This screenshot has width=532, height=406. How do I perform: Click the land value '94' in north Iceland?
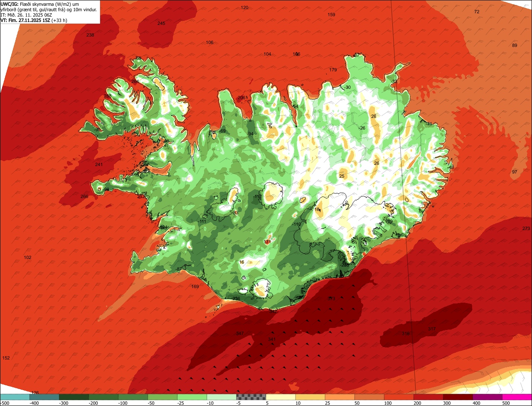click(x=251, y=134)
